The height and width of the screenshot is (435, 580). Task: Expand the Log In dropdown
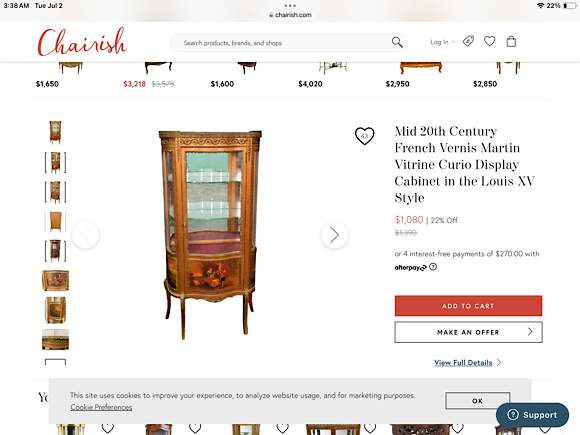pos(442,42)
